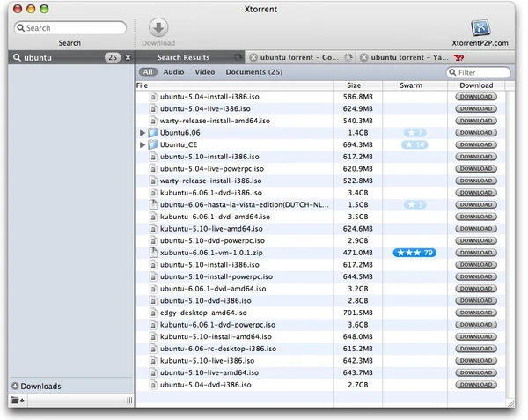
Task: Sort by the Download column header
Action: 476,85
